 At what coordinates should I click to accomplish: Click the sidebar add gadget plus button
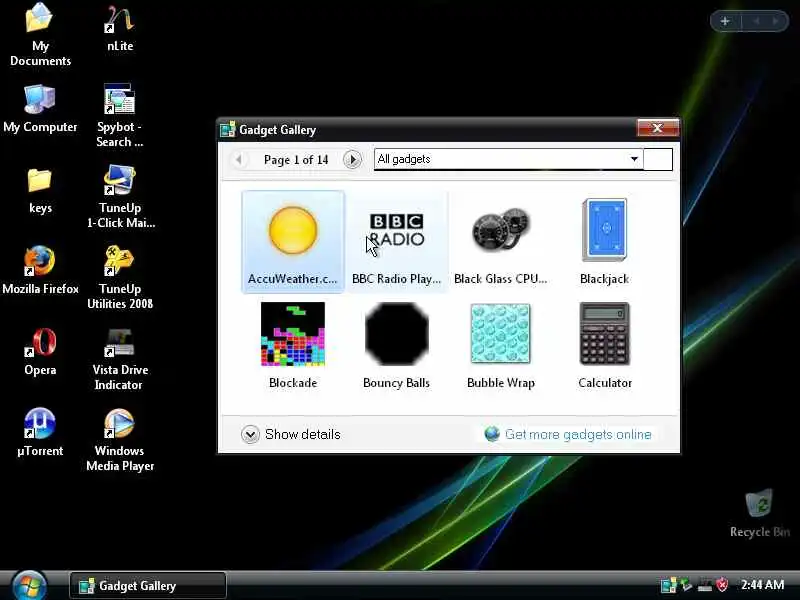click(x=725, y=21)
